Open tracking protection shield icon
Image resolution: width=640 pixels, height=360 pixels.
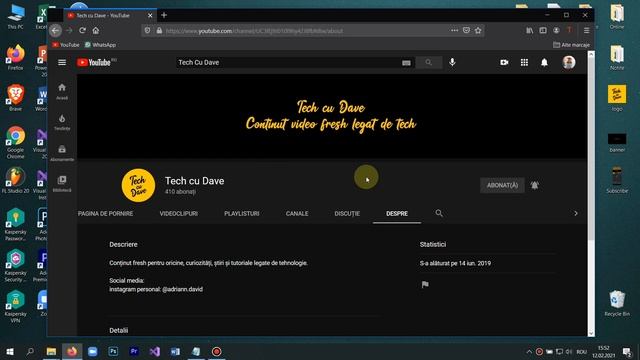coord(148,31)
